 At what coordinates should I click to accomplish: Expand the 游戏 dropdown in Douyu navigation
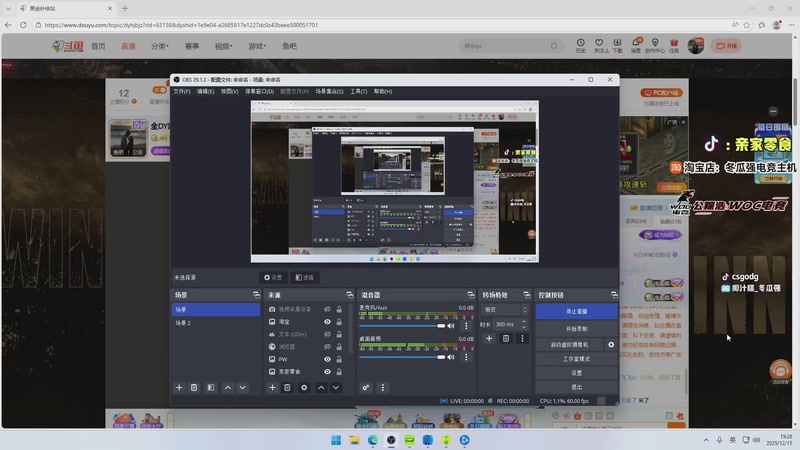tap(257, 46)
